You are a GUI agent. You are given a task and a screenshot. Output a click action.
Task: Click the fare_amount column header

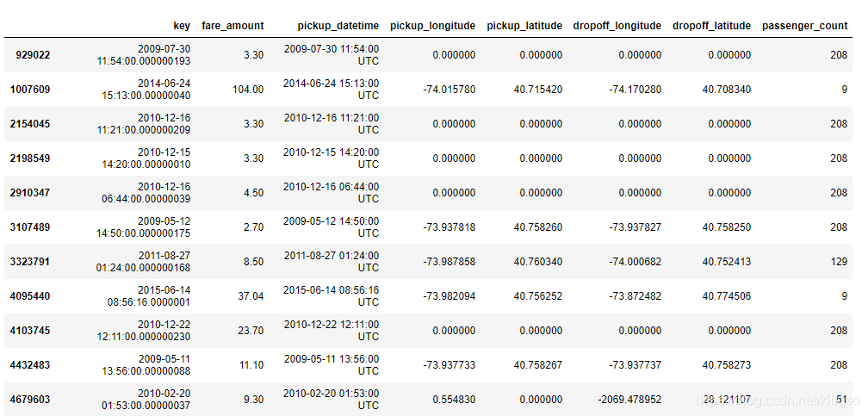pyautogui.click(x=232, y=26)
